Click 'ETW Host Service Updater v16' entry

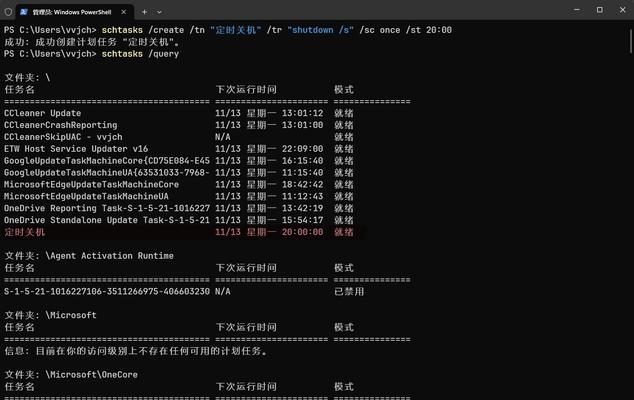76,149
